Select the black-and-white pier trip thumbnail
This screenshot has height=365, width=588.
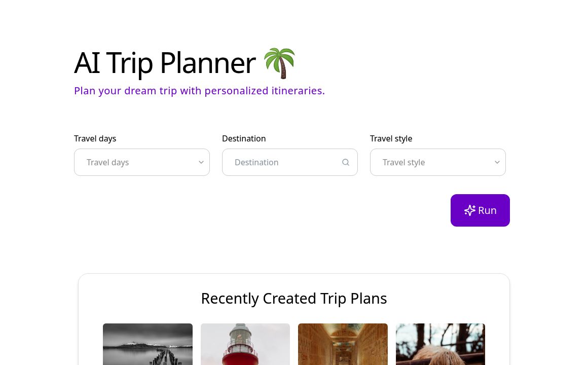[x=148, y=344]
